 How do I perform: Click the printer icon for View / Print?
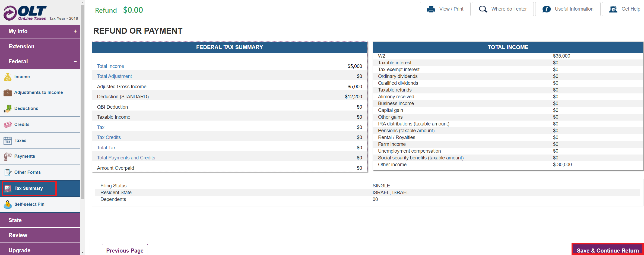coord(431,9)
